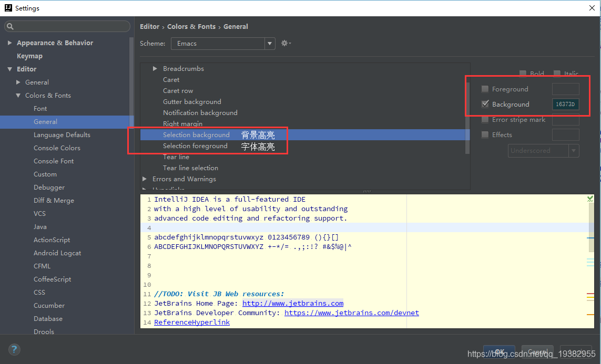Select CoffeeScript colors page
The height and width of the screenshot is (364, 601).
pyautogui.click(x=52, y=279)
